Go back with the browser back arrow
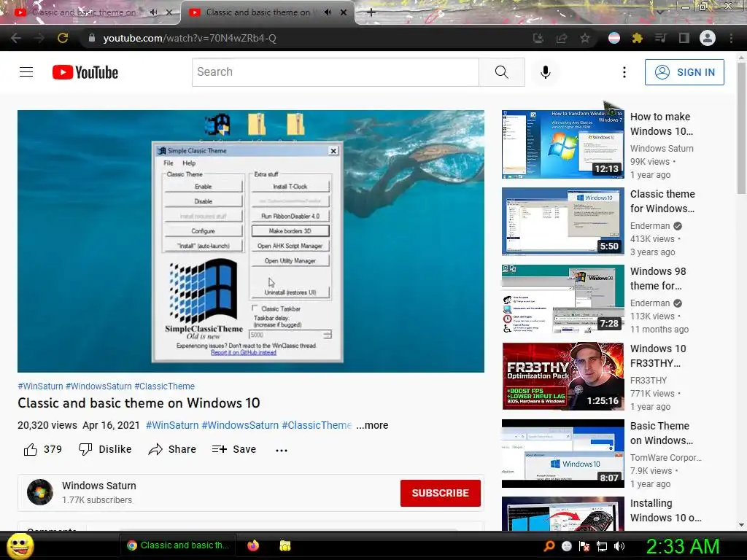The width and height of the screenshot is (747, 560). pyautogui.click(x=16, y=38)
